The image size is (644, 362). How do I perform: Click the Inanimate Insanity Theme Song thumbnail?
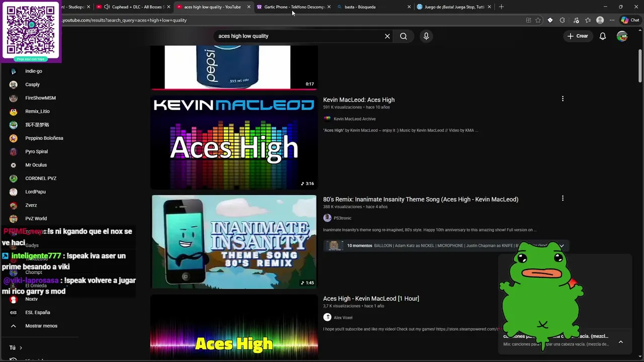point(234,242)
